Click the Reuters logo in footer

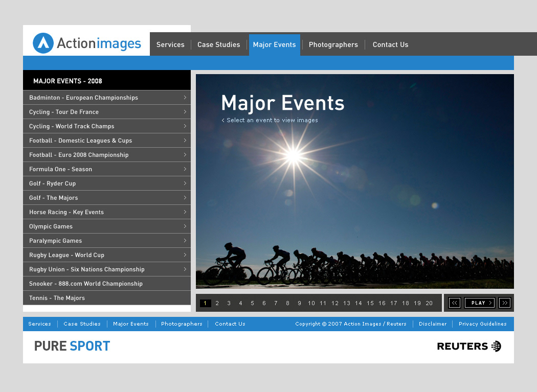[x=468, y=347]
